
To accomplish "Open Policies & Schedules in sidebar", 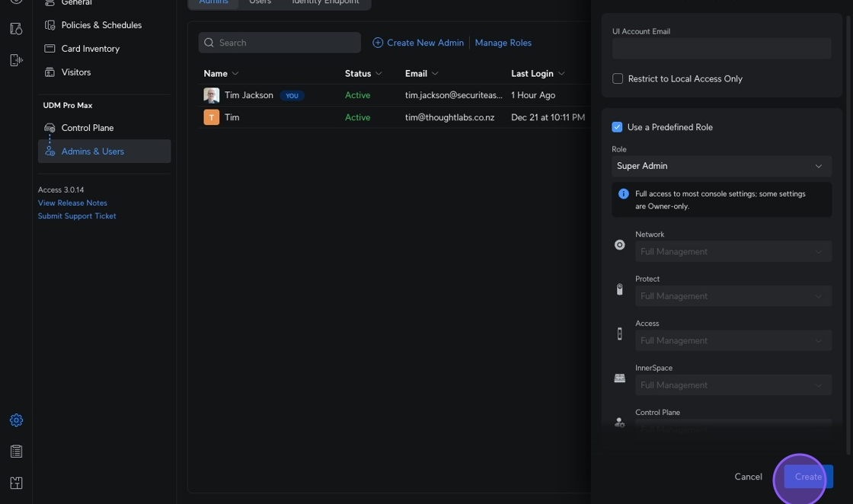I will (x=101, y=25).
